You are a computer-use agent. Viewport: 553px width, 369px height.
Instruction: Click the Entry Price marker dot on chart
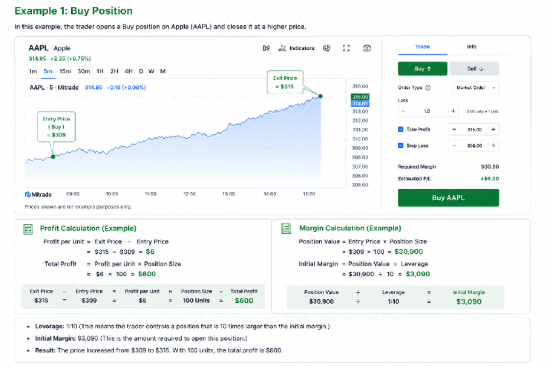click(x=53, y=157)
